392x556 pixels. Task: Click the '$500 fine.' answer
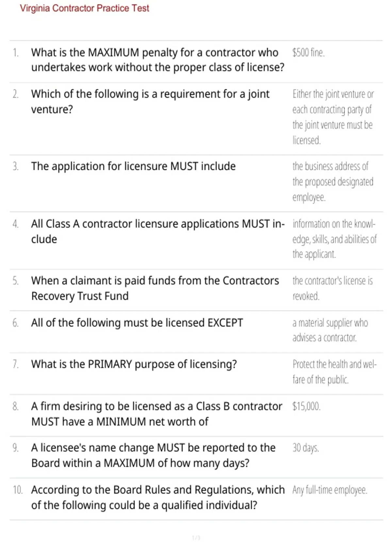click(308, 52)
